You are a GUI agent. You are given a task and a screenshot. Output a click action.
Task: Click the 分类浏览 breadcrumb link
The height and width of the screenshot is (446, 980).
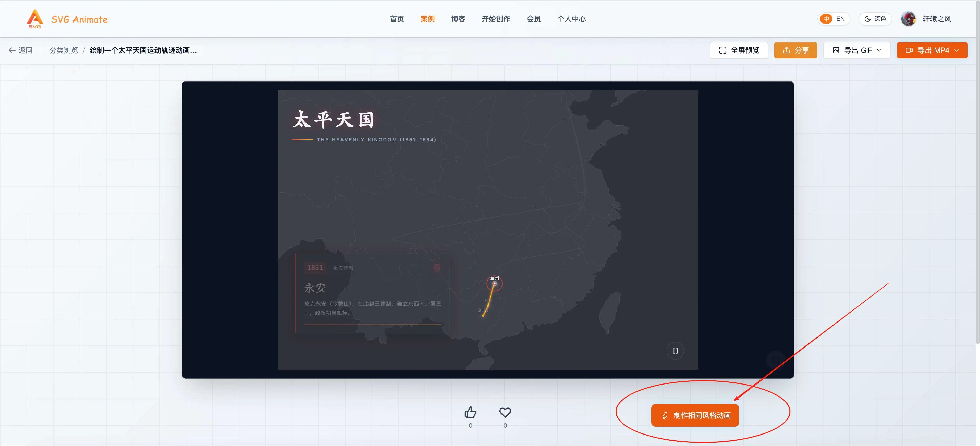(x=64, y=50)
